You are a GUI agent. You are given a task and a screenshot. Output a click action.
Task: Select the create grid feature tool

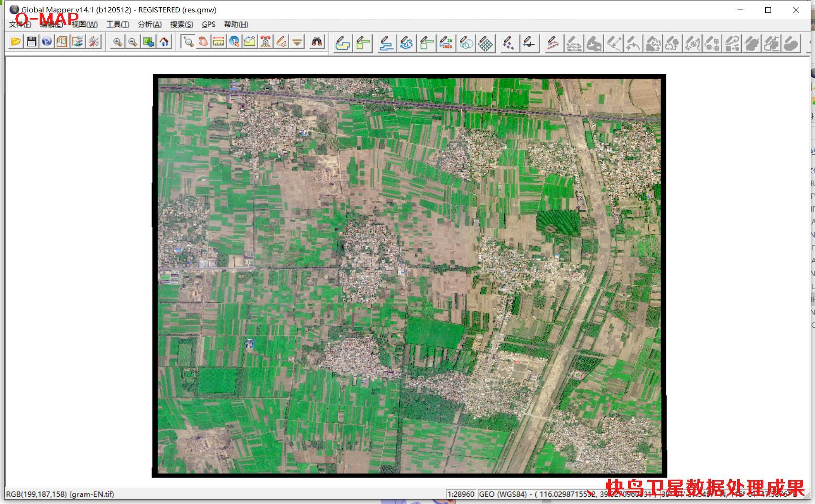(x=486, y=43)
